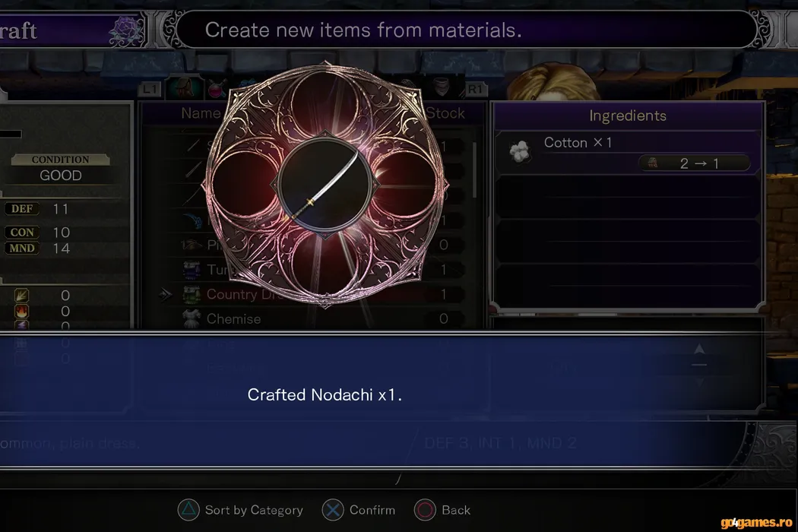Select the Chemise armor icon
The height and width of the screenshot is (532, 798).
192,318
